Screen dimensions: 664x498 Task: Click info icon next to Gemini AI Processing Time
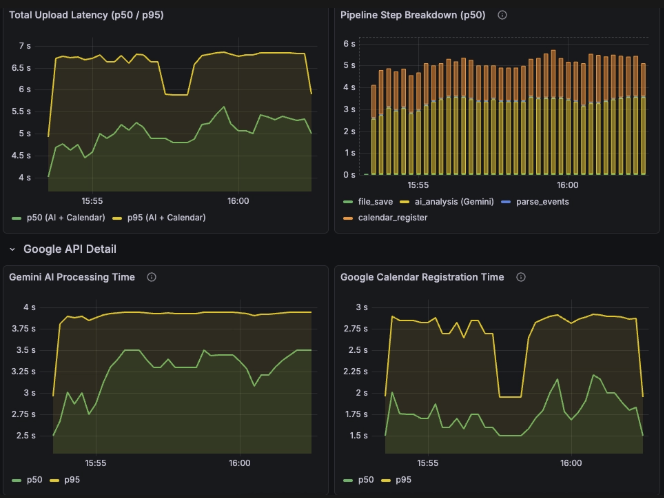tap(151, 277)
